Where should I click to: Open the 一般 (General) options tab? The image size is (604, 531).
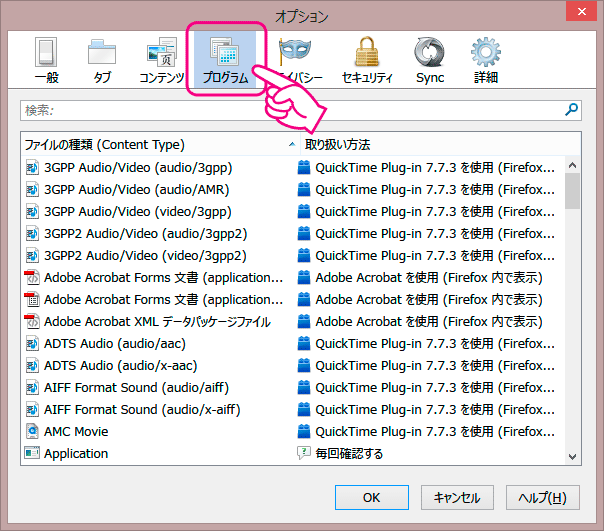(46, 60)
